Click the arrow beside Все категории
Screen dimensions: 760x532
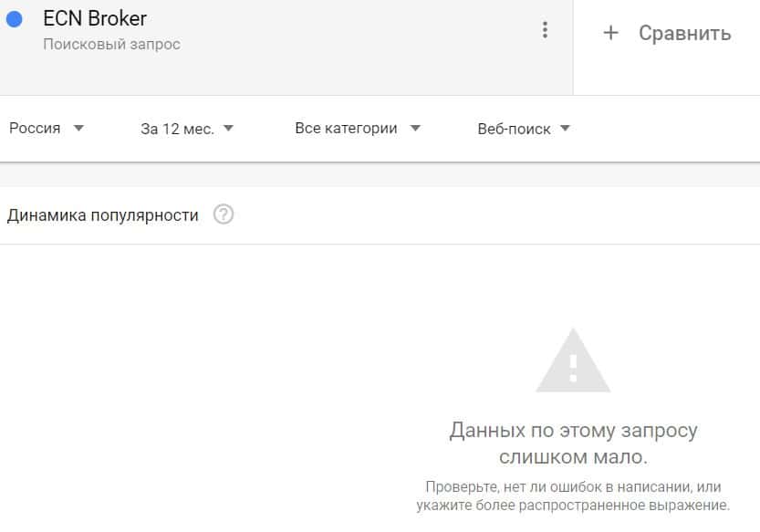coord(415,128)
